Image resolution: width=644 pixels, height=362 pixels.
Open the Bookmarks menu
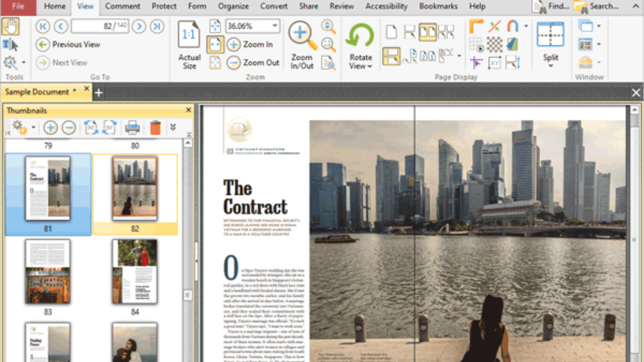tap(438, 6)
